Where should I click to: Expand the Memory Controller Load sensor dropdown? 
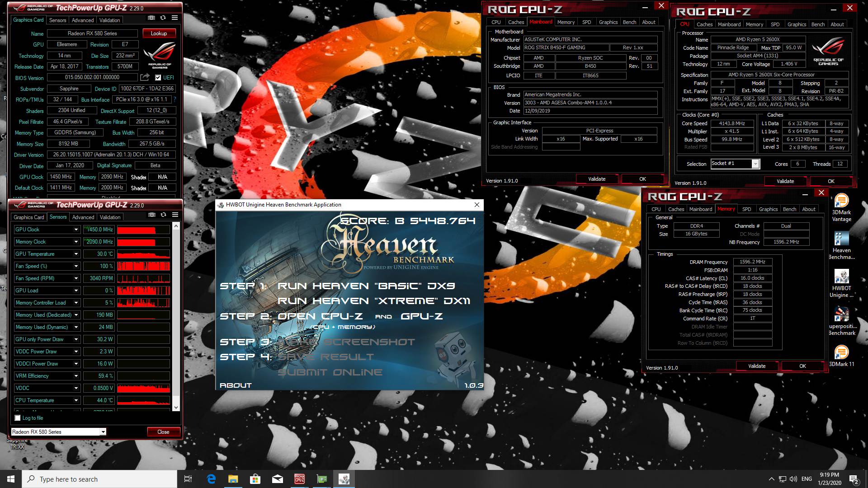76,303
